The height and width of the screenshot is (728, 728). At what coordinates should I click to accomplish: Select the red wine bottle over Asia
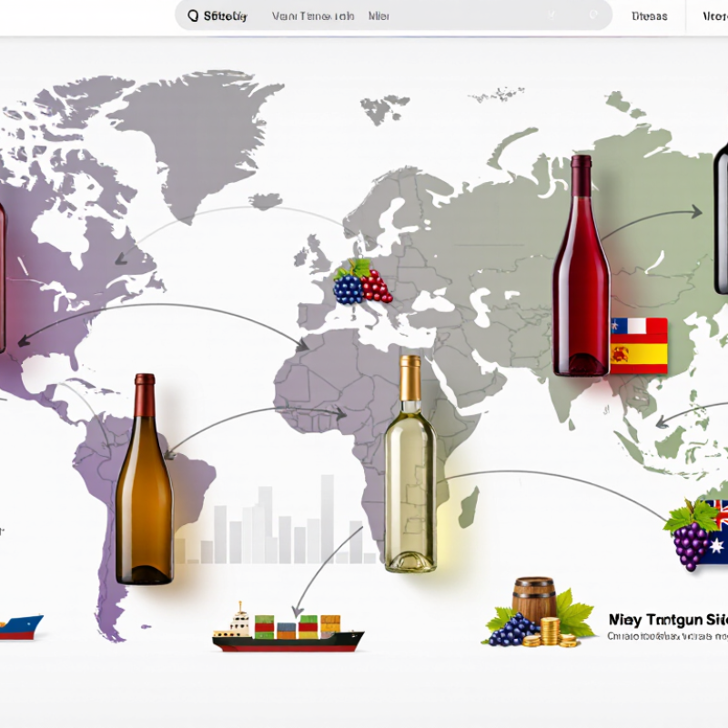click(x=581, y=266)
